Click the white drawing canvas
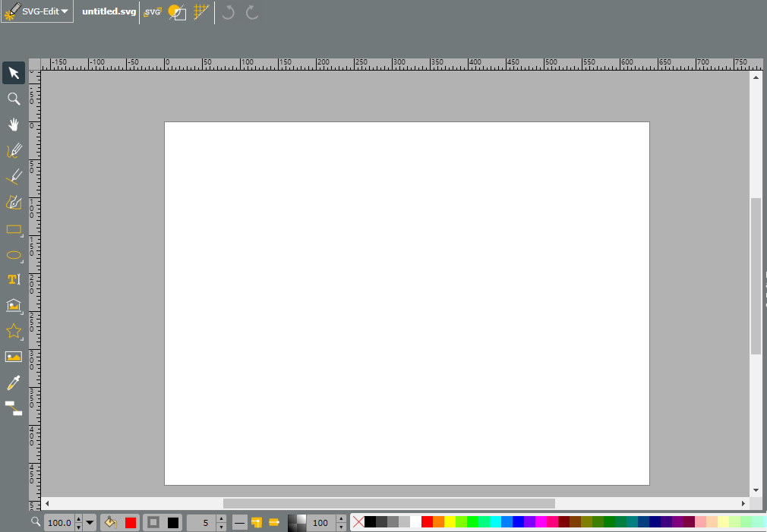 tap(407, 303)
